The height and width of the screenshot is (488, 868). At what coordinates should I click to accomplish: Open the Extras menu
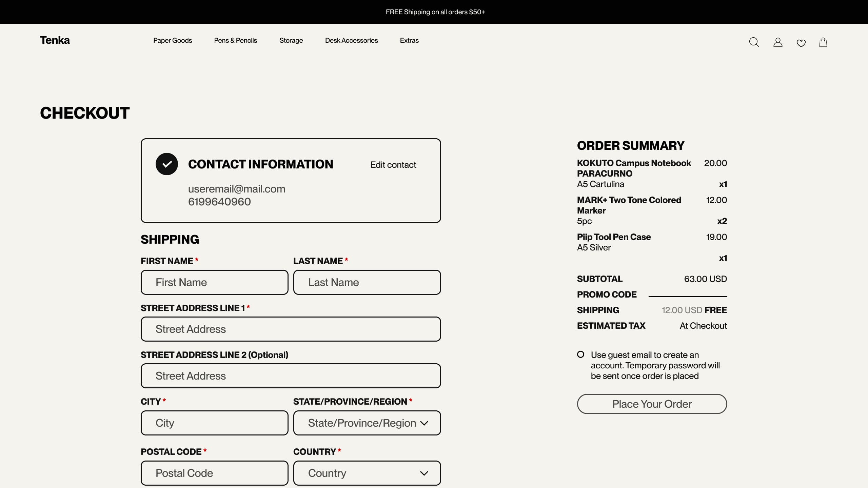click(x=409, y=40)
